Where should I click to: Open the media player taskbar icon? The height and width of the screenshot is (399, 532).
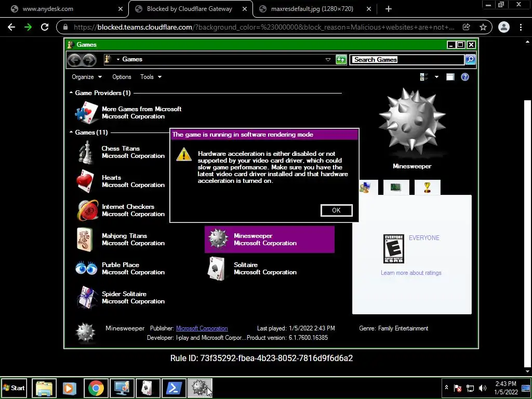[70, 388]
